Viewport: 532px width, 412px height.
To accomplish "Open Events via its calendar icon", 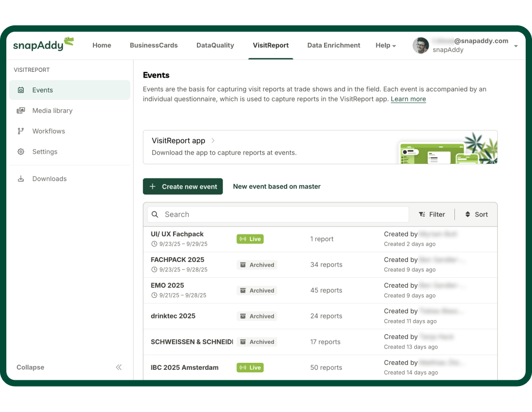I will pyautogui.click(x=21, y=90).
